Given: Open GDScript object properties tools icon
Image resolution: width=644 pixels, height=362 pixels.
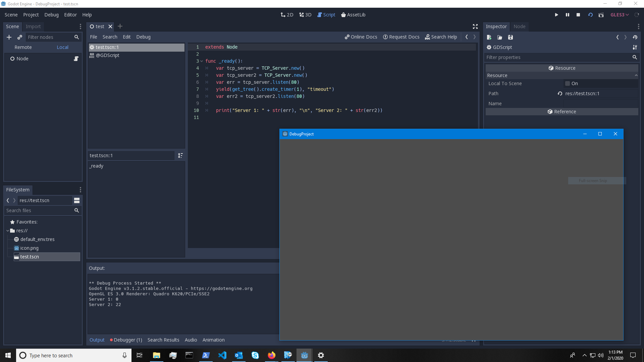Looking at the screenshot, I should (635, 47).
